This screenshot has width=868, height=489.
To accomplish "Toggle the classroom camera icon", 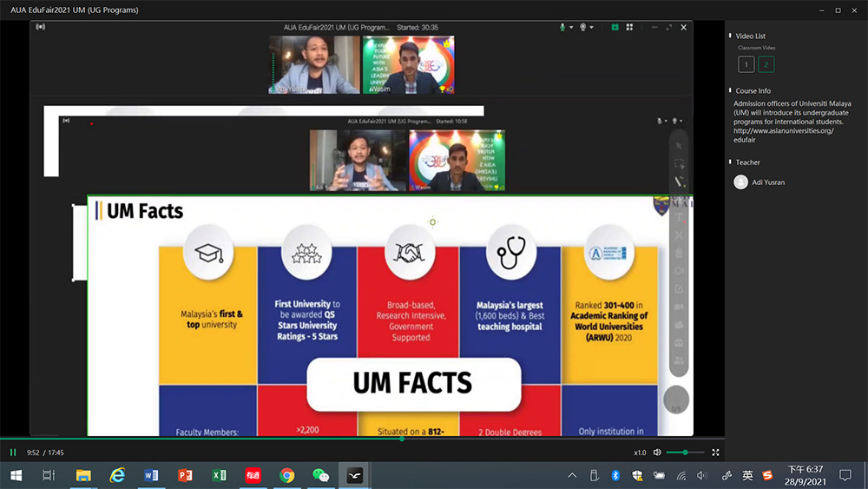I will [582, 27].
